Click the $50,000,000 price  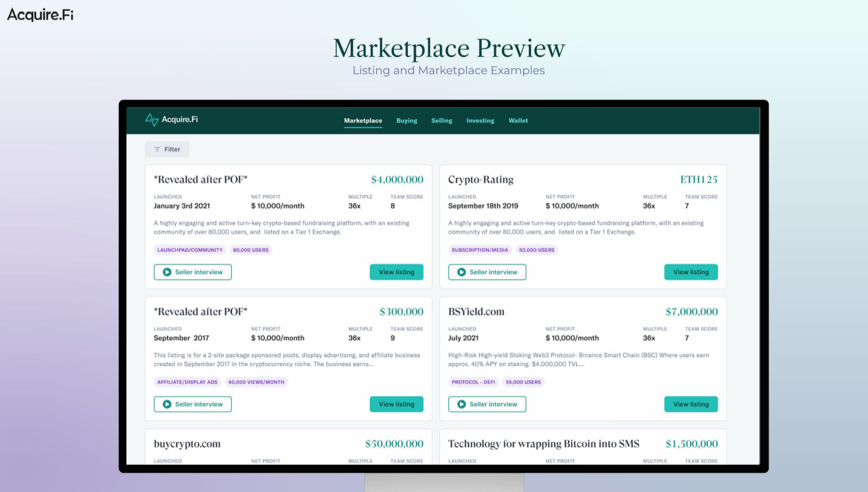click(394, 444)
